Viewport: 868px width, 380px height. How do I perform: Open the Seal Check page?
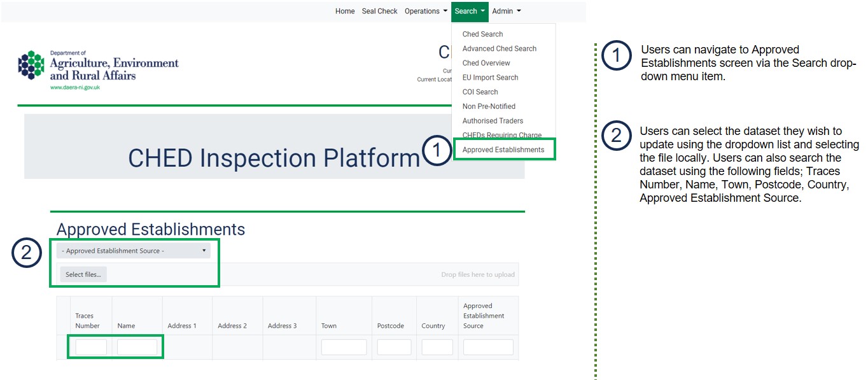click(379, 11)
